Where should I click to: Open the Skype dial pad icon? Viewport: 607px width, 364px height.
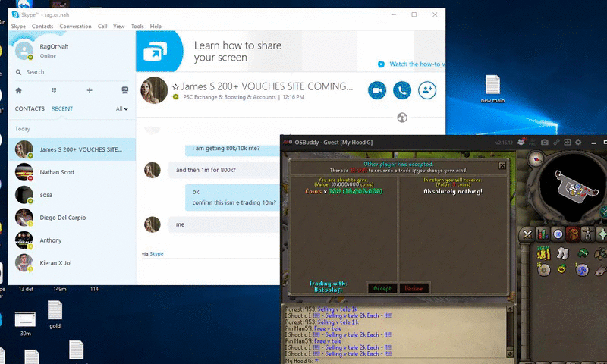click(x=54, y=90)
